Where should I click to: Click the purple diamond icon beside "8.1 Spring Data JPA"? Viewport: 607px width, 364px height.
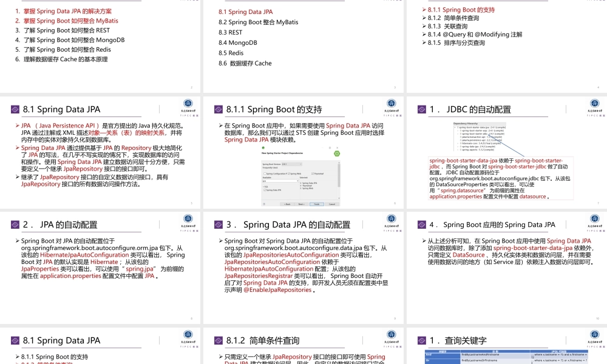pos(14,109)
